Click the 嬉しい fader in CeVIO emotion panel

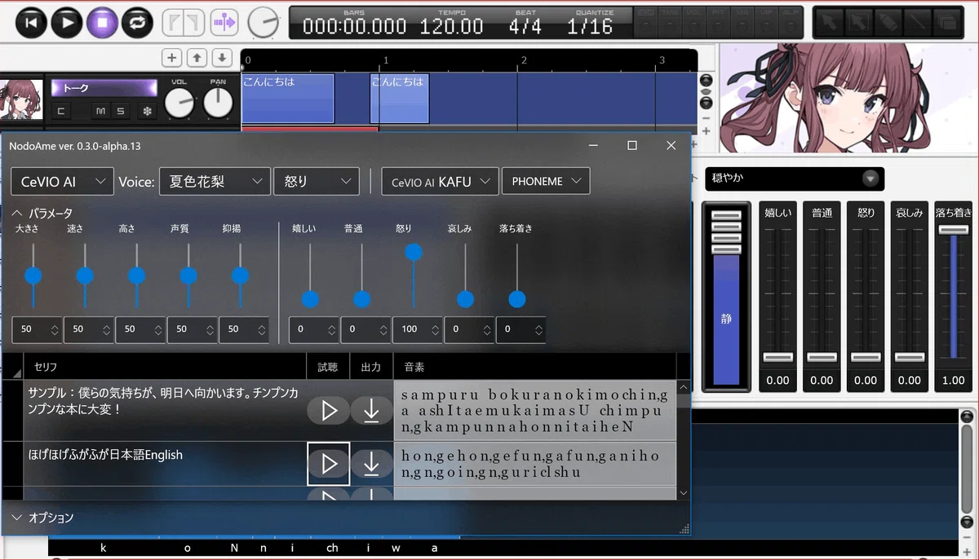tap(777, 293)
